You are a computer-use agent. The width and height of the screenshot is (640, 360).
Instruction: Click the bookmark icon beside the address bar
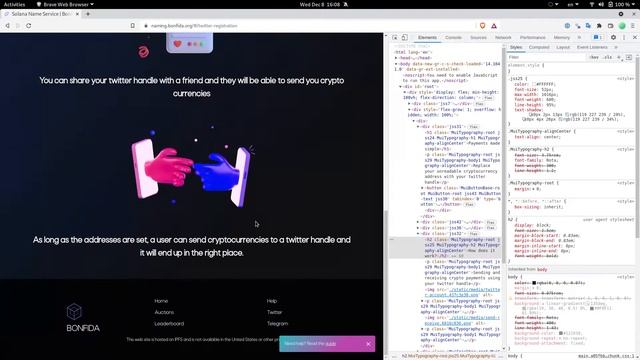(133, 26)
